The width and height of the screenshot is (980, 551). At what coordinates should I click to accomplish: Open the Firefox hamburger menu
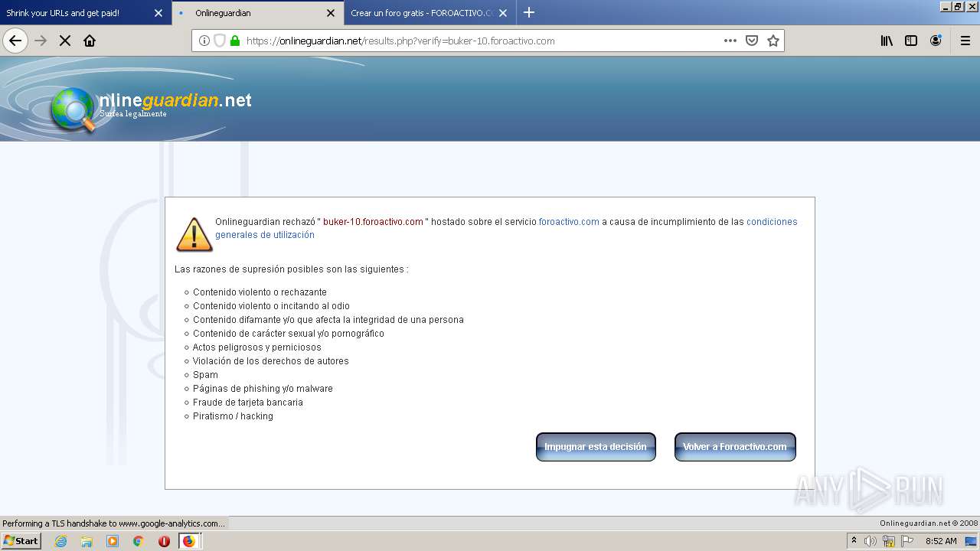tap(965, 41)
